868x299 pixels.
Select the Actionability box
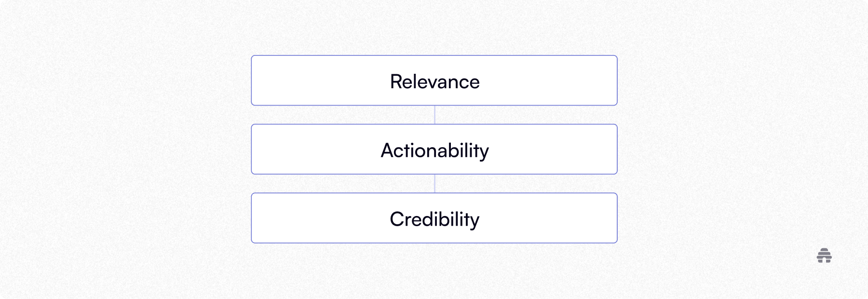pos(313,149)
